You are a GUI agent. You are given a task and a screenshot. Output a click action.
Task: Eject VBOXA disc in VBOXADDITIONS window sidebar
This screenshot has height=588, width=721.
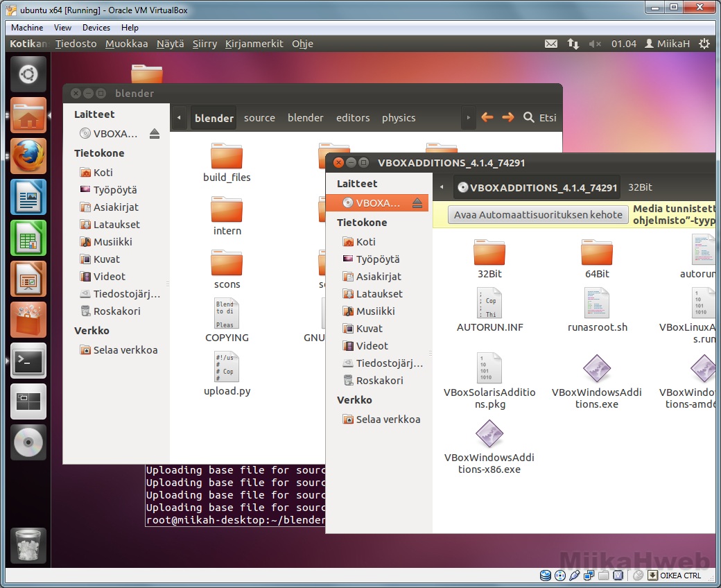417,202
